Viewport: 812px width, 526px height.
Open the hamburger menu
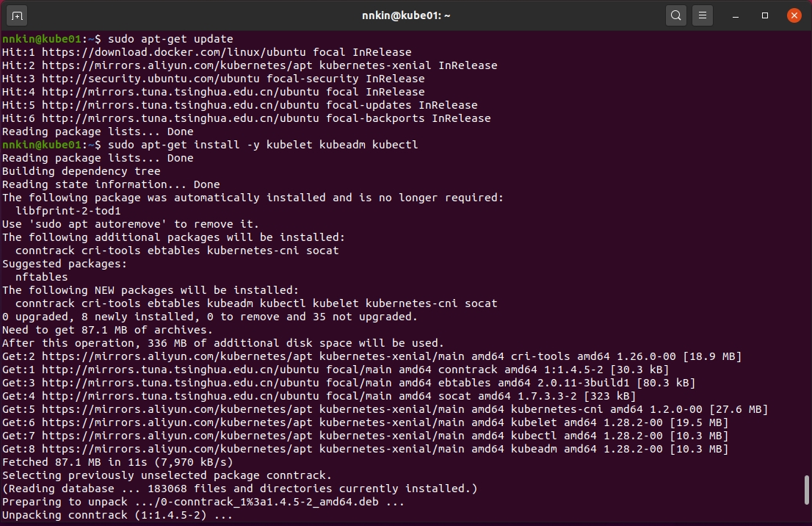(703, 15)
